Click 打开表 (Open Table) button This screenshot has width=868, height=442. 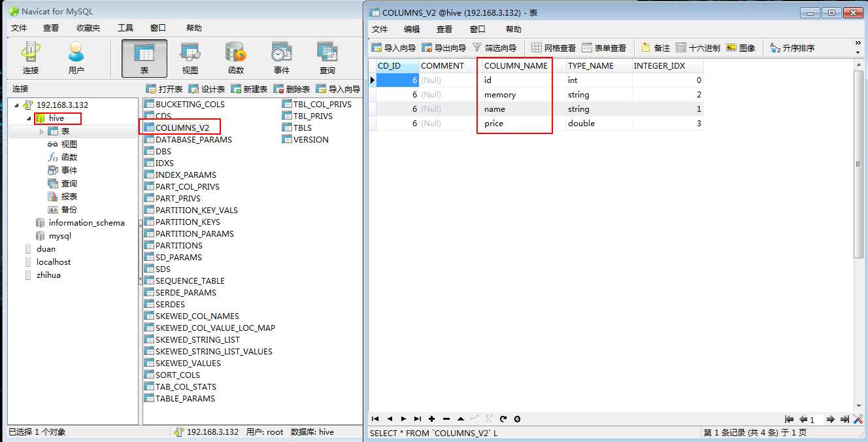coord(164,89)
